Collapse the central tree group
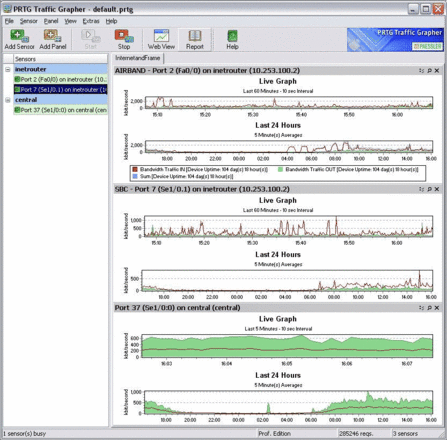The height and width of the screenshot is (440, 447). 8,100
